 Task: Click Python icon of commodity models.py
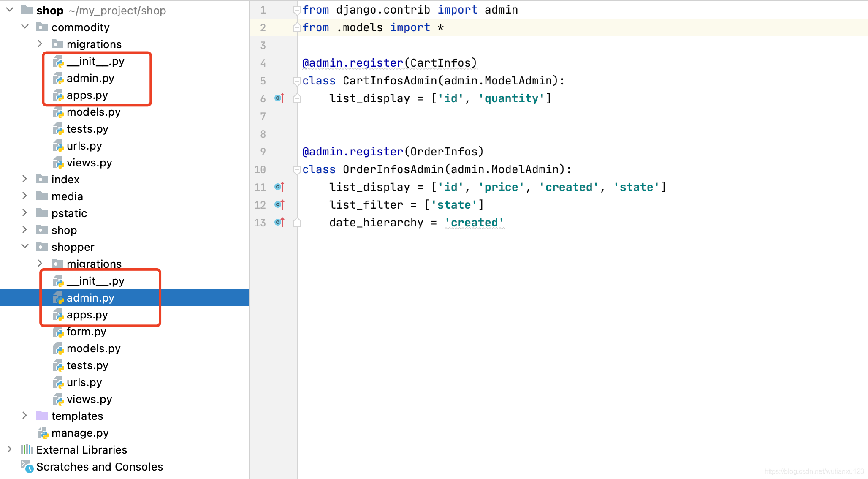pyautogui.click(x=58, y=112)
